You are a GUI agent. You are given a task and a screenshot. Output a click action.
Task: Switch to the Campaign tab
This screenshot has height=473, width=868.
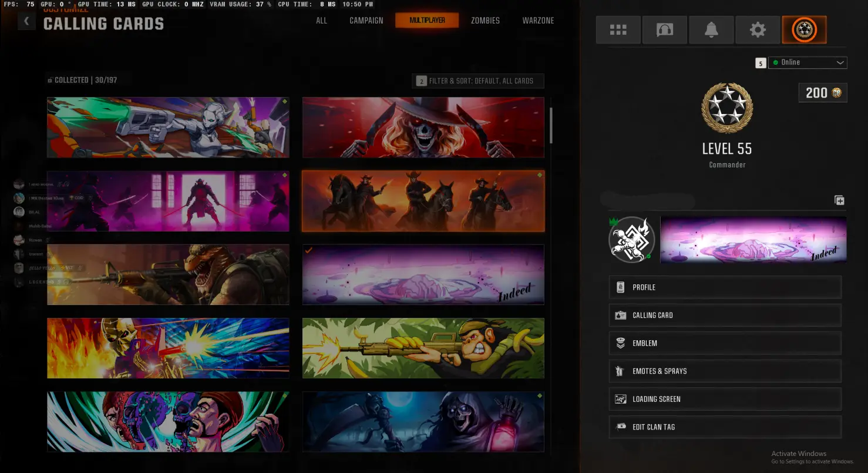point(366,21)
